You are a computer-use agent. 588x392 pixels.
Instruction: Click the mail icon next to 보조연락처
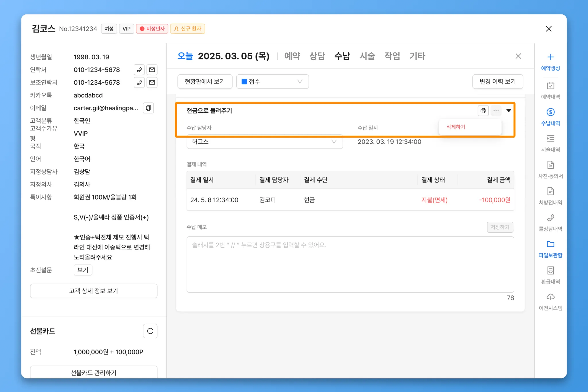click(x=152, y=82)
